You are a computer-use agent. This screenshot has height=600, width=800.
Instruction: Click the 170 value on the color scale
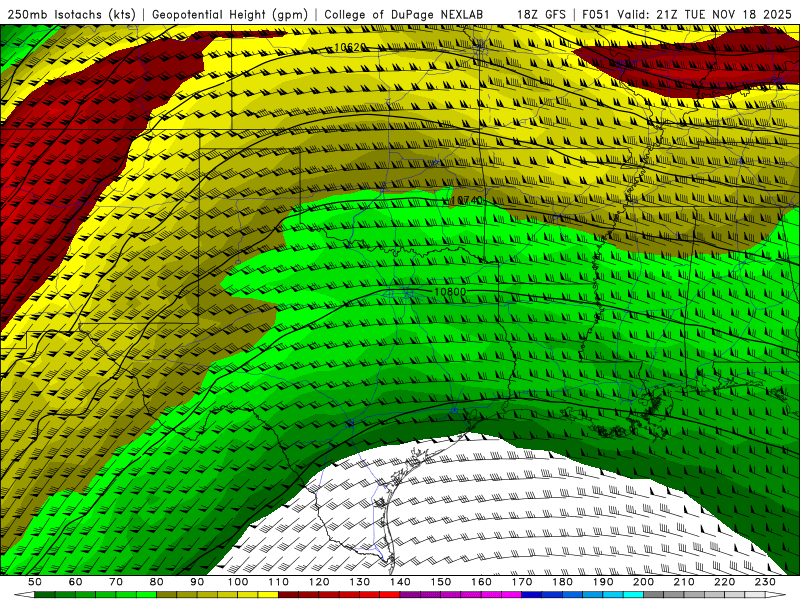[x=522, y=582]
